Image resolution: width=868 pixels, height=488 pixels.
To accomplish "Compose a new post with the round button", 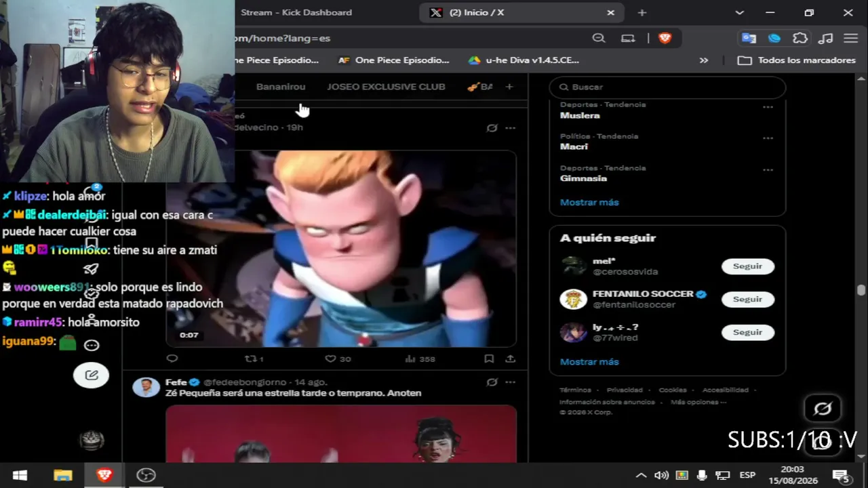I will point(92,375).
